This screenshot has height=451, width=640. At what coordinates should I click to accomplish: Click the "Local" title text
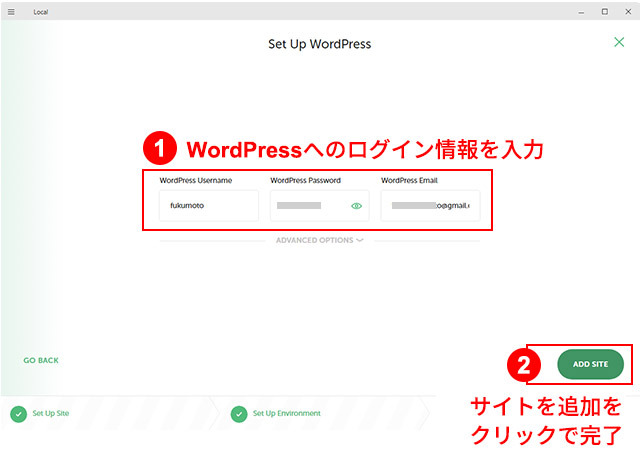[x=40, y=12]
